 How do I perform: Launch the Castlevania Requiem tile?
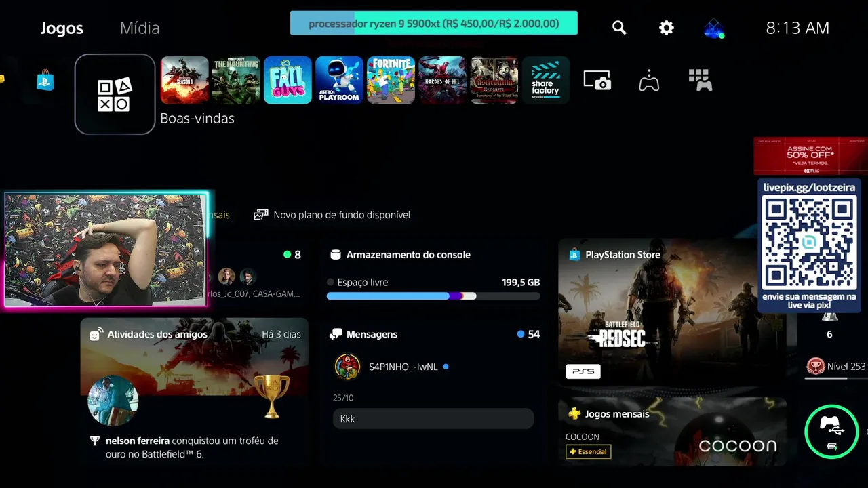coord(494,80)
